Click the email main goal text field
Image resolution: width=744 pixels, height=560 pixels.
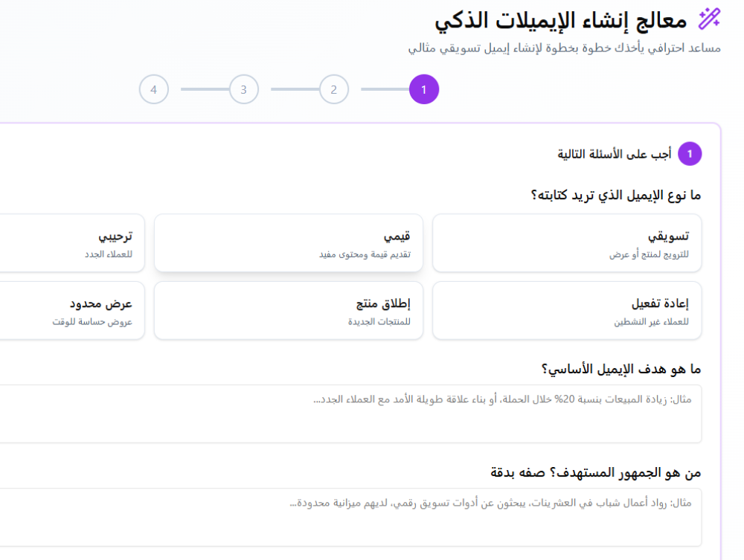click(350, 413)
